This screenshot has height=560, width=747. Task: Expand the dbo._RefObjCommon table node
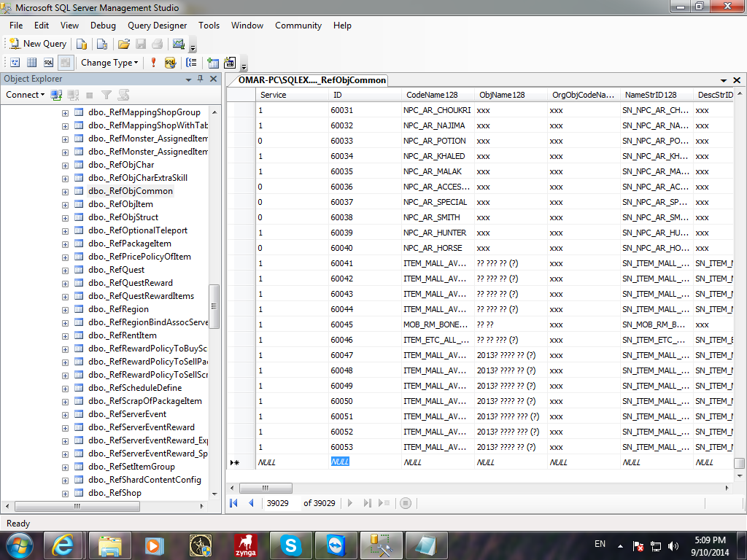pyautogui.click(x=65, y=192)
